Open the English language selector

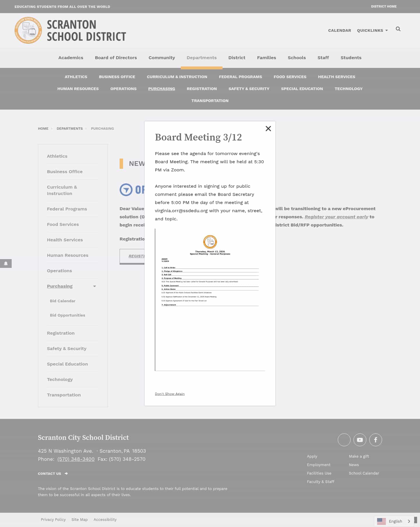[x=394, y=521]
